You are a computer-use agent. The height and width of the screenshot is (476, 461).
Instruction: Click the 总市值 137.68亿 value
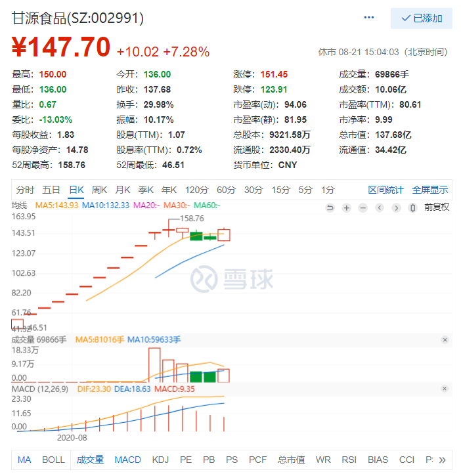[x=393, y=135]
